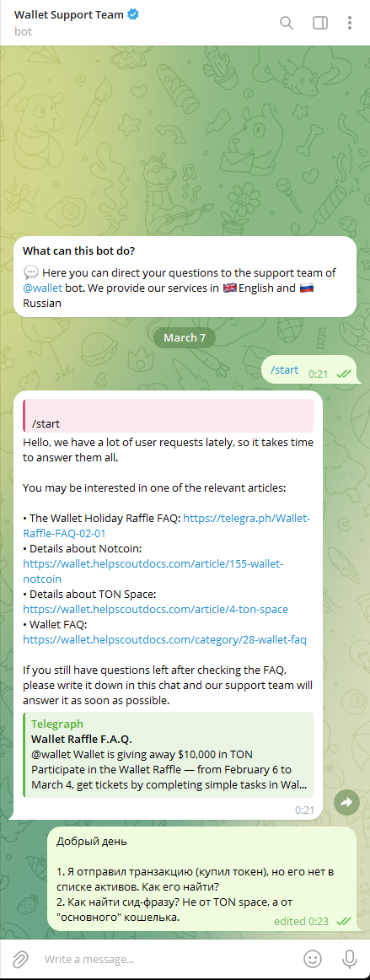The height and width of the screenshot is (980, 370).
Task: Open the emoji smiley picker
Action: point(313,958)
